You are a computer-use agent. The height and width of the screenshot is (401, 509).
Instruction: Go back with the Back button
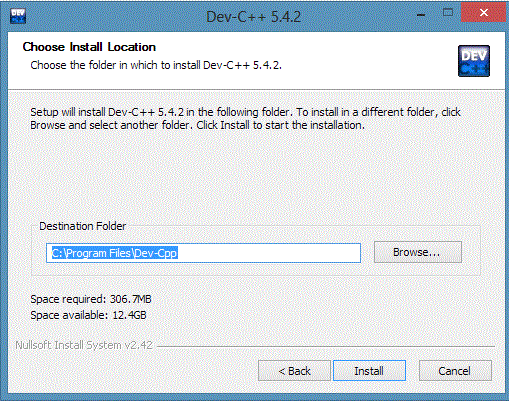point(294,370)
